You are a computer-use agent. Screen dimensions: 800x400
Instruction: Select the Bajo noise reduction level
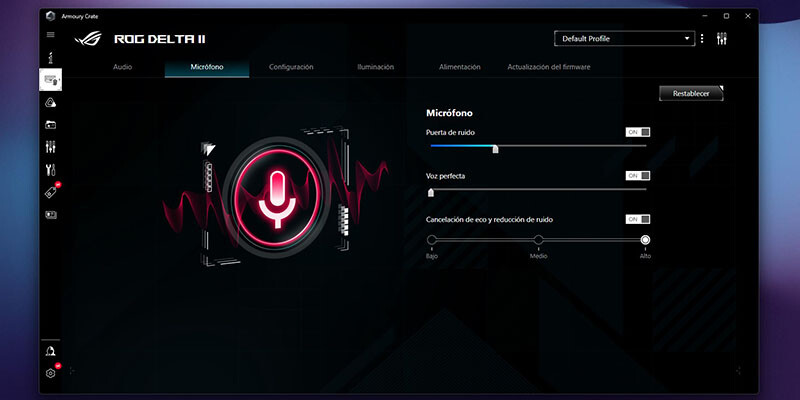(x=432, y=240)
